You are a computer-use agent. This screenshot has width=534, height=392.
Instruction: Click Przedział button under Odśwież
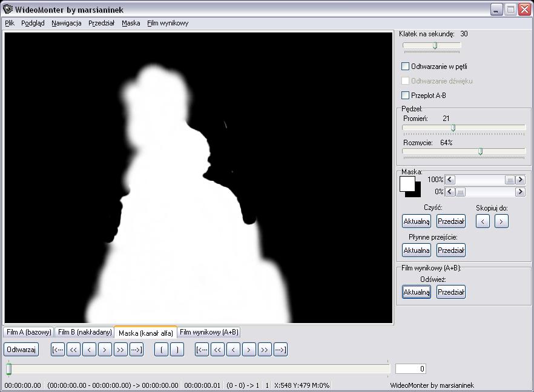[x=451, y=292]
